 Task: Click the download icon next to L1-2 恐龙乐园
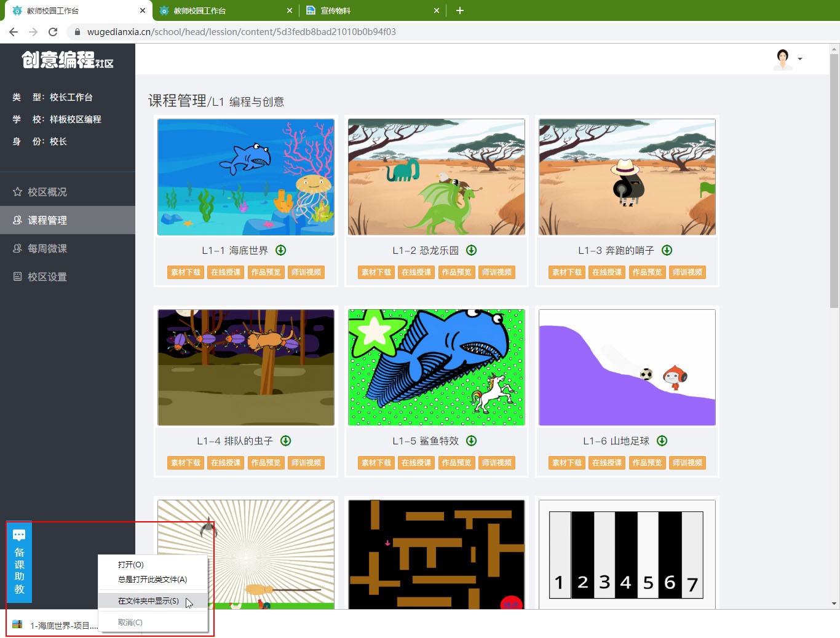(x=472, y=250)
